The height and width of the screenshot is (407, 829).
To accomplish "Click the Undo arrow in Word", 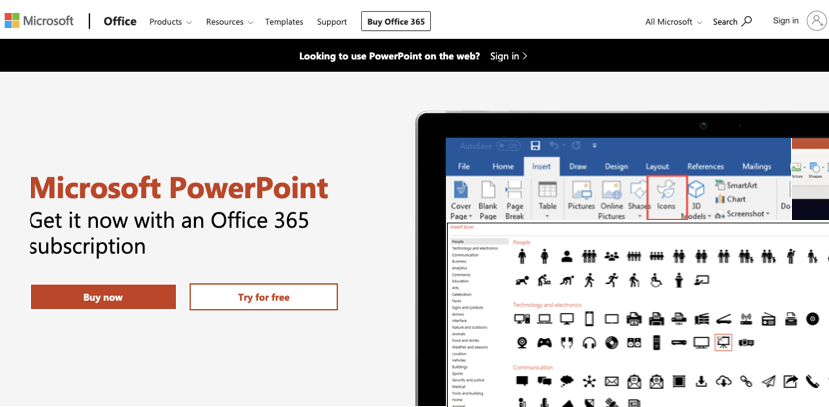I will tap(554, 145).
